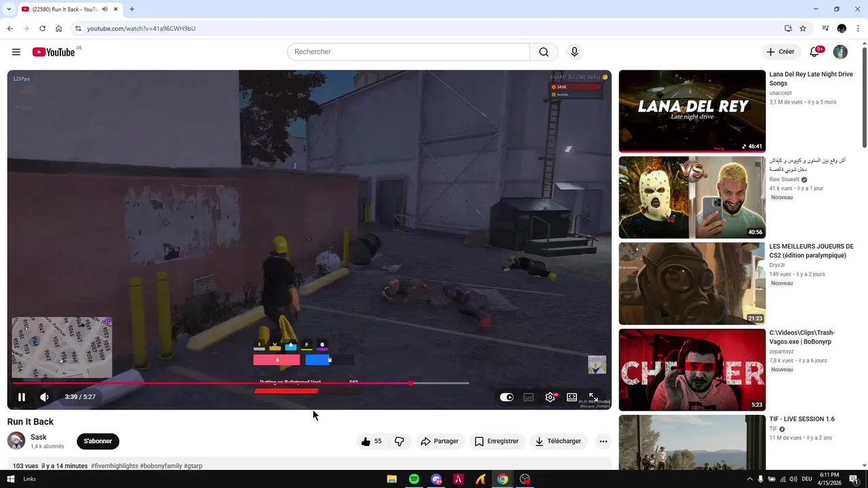Open the taskbar notification center

pyautogui.click(x=854, y=479)
